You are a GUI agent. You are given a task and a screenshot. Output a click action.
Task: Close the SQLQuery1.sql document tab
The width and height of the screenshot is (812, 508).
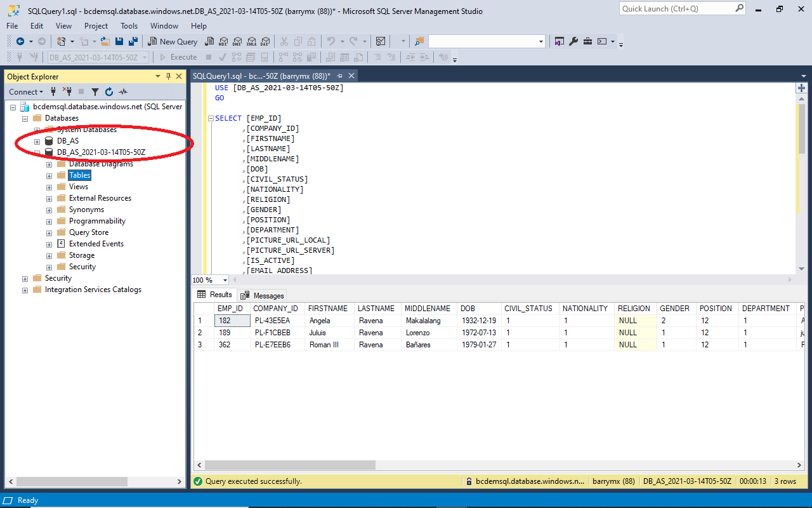(x=351, y=76)
